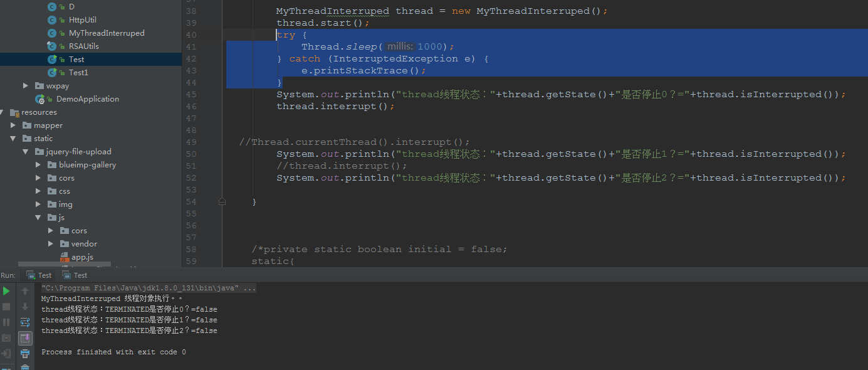Expand the wxpay package
Screen dimensions: 868x370
pyautogui.click(x=26, y=85)
